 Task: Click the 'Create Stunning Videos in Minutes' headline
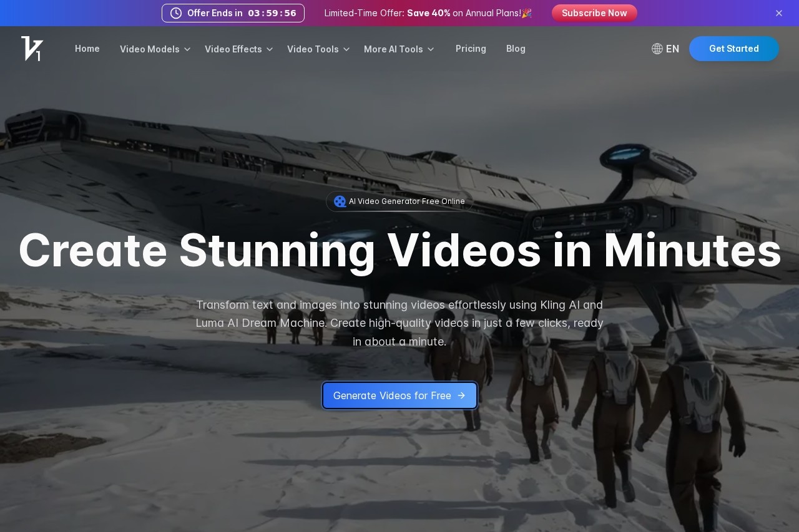click(x=399, y=250)
